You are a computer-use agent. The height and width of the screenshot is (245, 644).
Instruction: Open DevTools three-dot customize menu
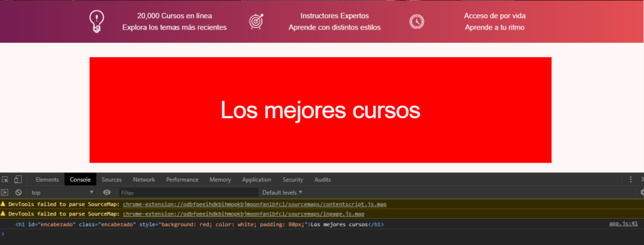click(631, 179)
